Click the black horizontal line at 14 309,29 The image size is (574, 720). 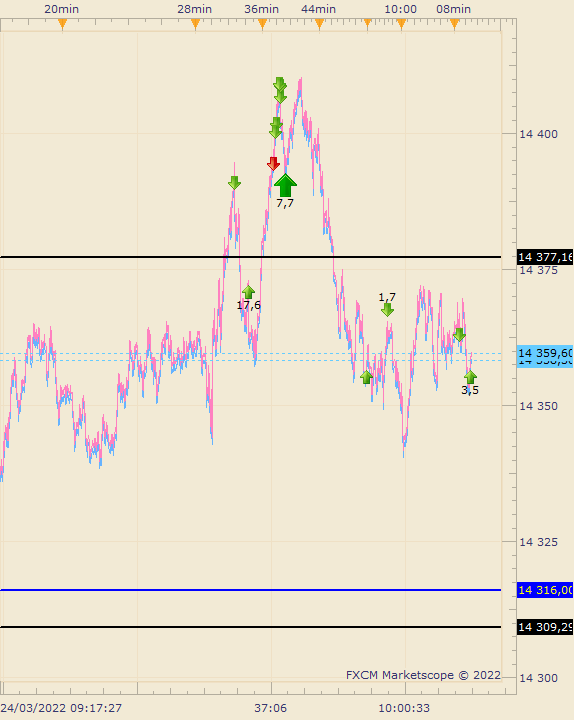tap(251, 627)
